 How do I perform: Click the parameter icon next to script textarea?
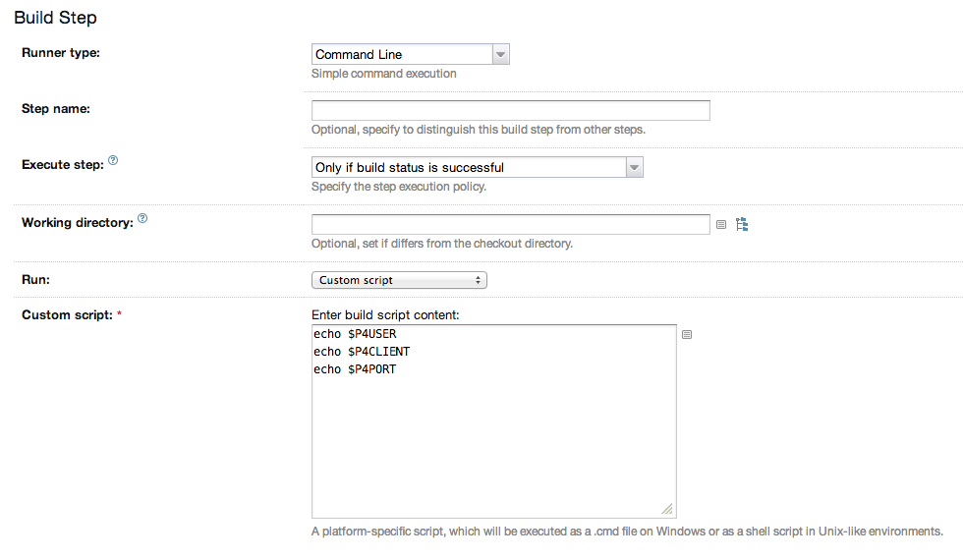[687, 335]
